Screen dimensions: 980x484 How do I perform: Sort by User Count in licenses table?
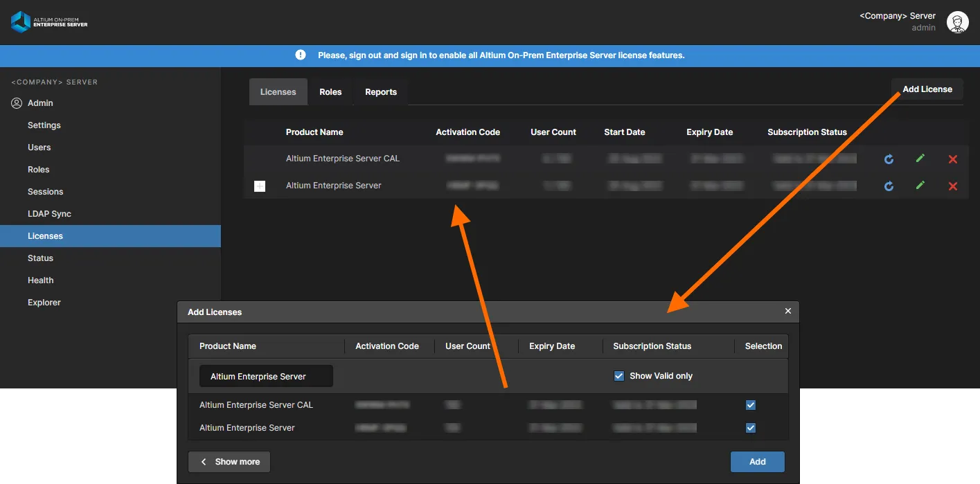tap(553, 132)
